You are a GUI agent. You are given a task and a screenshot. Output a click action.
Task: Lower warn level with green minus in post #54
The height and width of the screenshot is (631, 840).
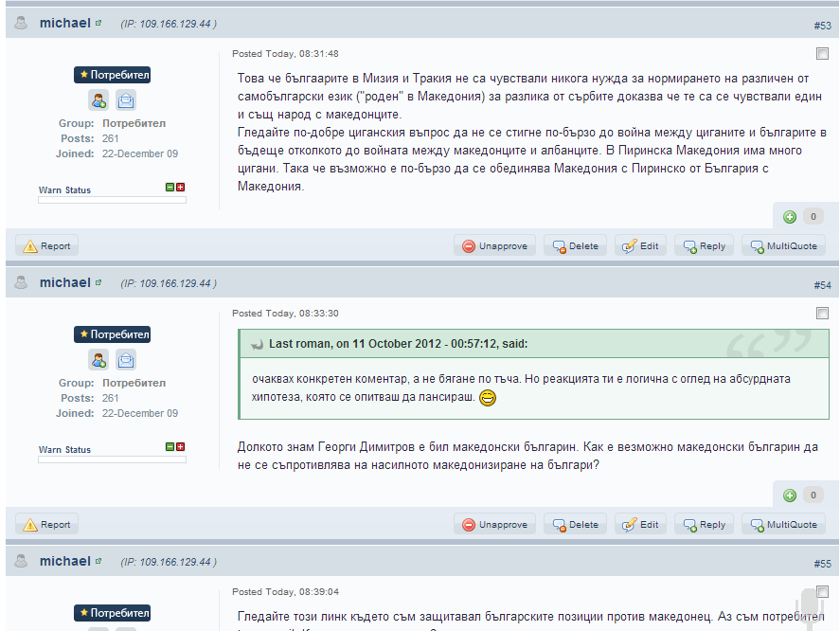point(170,446)
